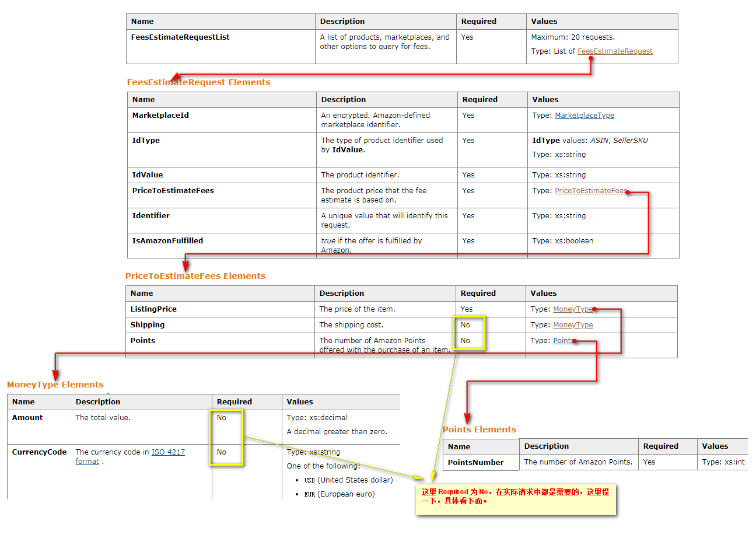756x538 pixels.
Task: Open the MarketplaceType link
Action: tap(584, 116)
